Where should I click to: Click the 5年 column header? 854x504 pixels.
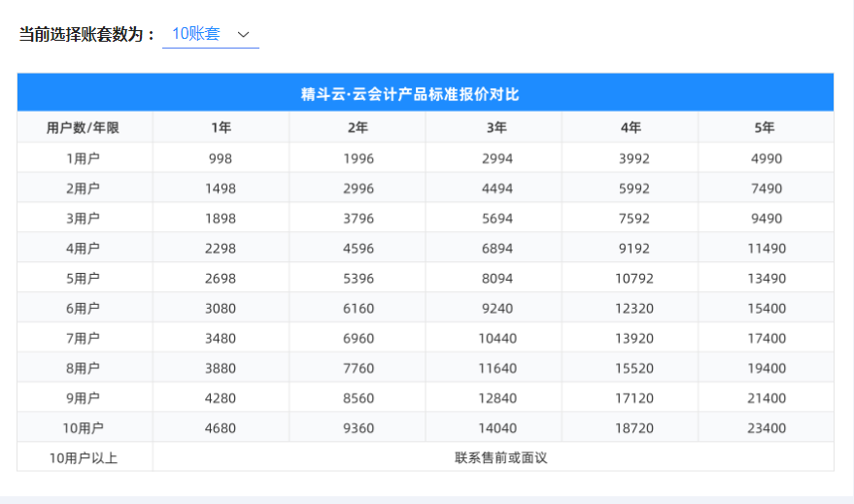pyautogui.click(x=765, y=127)
